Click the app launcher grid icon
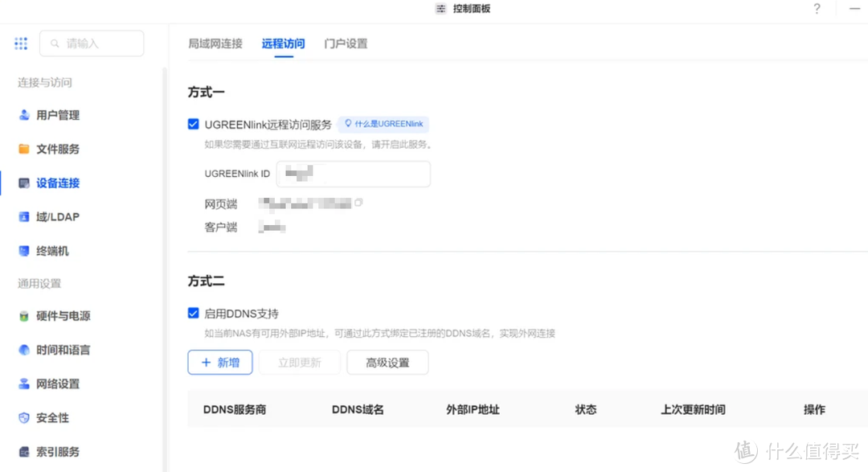The height and width of the screenshot is (472, 868). click(21, 43)
